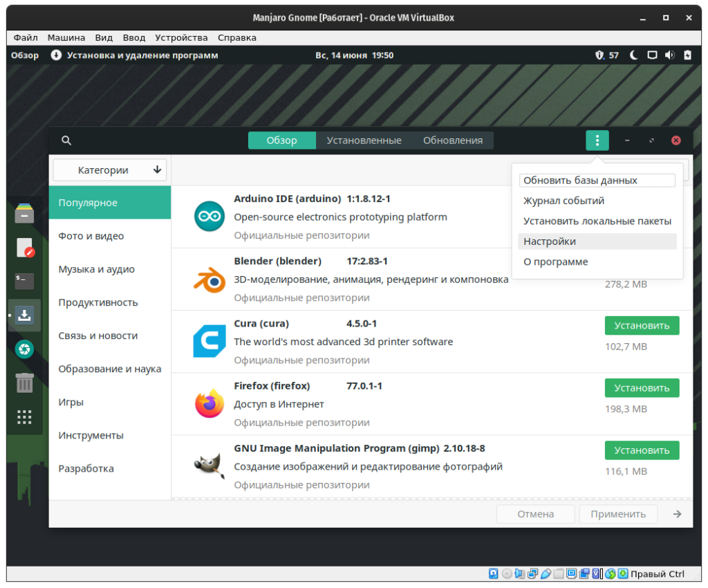This screenshot has height=588, width=708.
Task: Select the Образование и наука category
Action: pyautogui.click(x=110, y=369)
